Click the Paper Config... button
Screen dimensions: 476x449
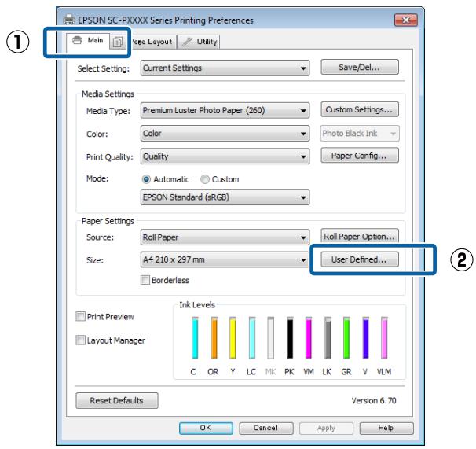(x=360, y=156)
